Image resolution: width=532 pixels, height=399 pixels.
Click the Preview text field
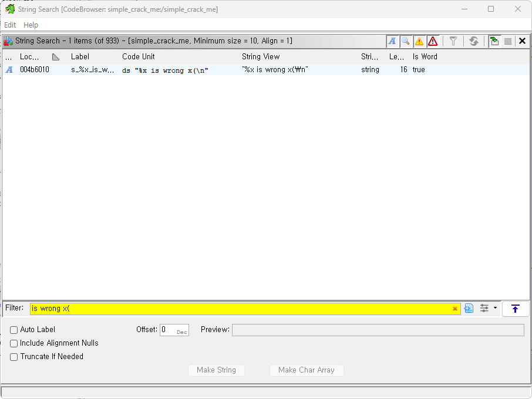click(378, 330)
